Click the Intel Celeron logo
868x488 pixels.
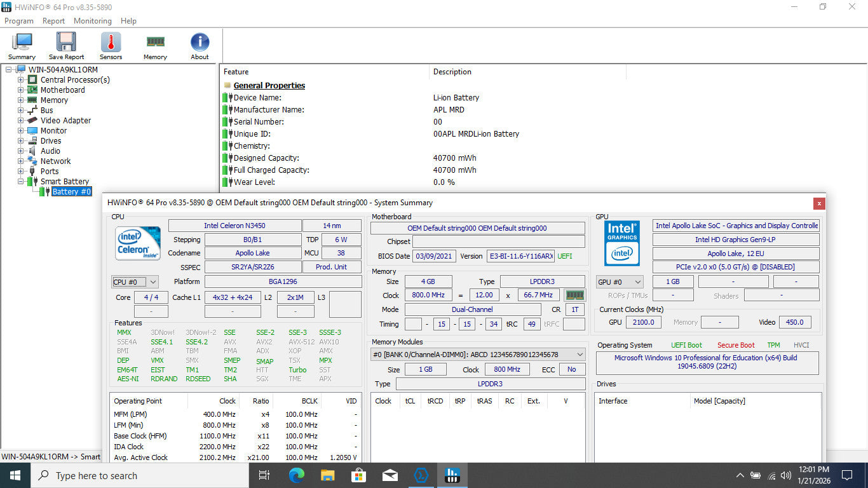point(138,244)
